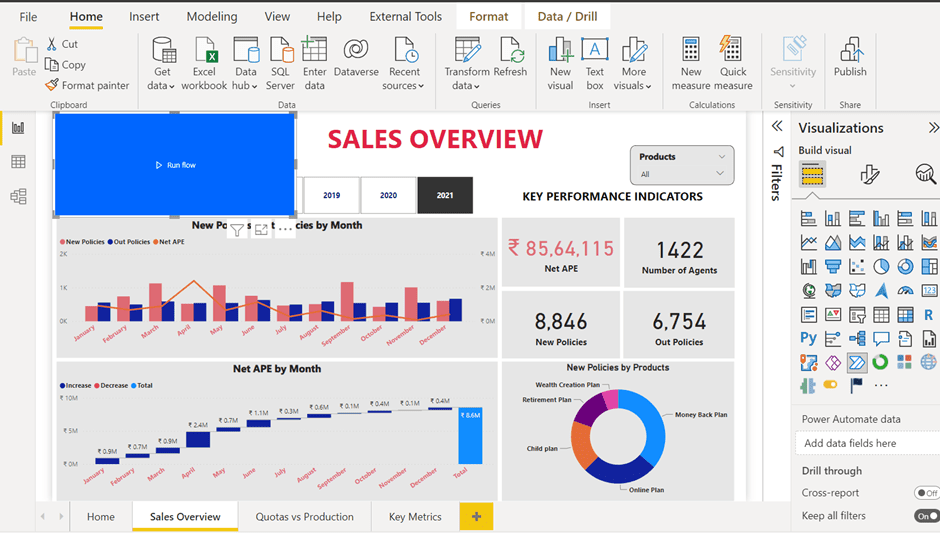The height and width of the screenshot is (533, 940).
Task: Insert a Text box
Action: pos(595,52)
